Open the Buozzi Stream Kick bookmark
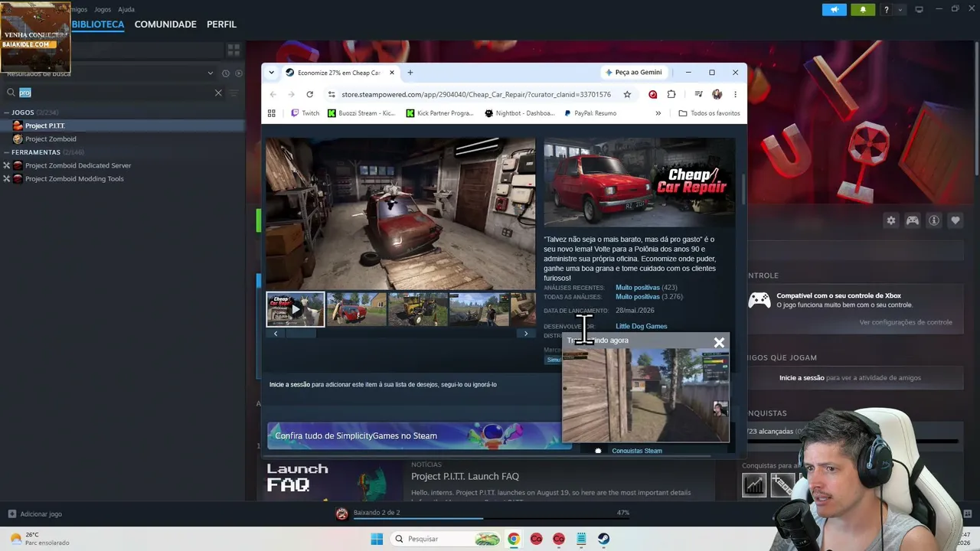The width and height of the screenshot is (980, 551). 361,113
